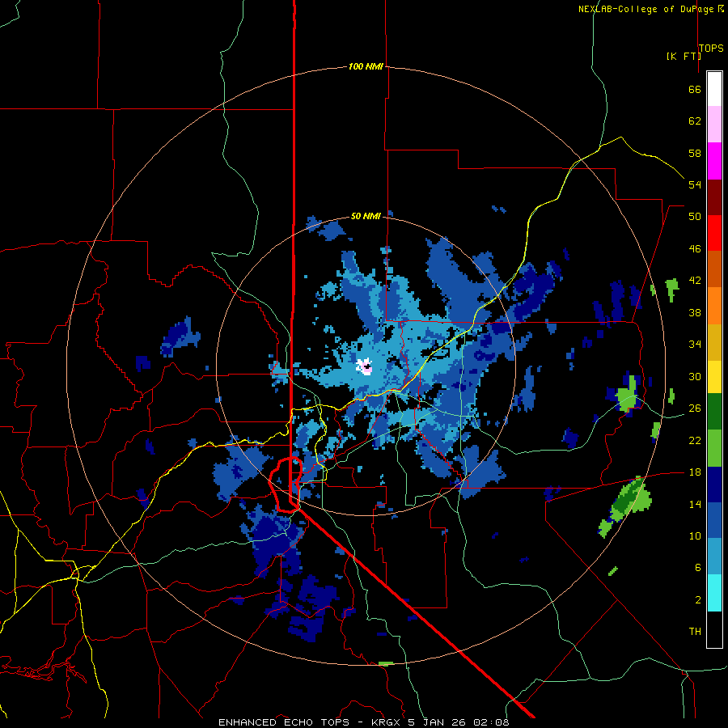
Task: Click the white-pink radar site marker at center
Action: (x=365, y=366)
